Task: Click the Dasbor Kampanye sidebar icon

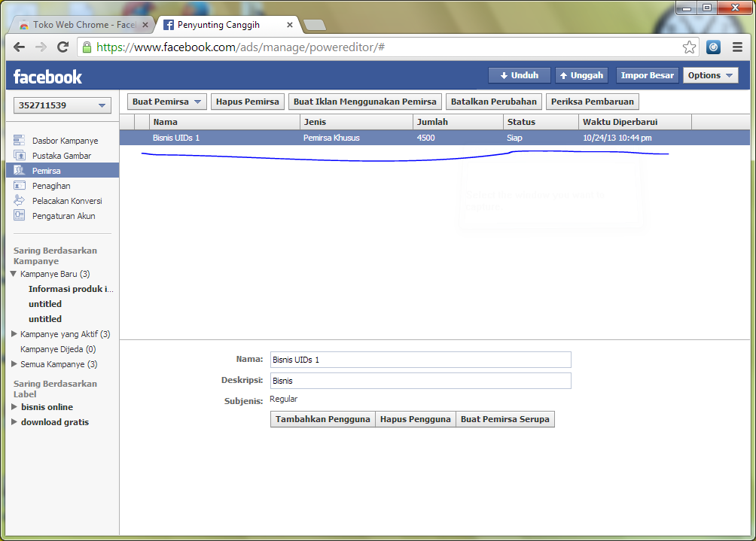Action: [20, 140]
